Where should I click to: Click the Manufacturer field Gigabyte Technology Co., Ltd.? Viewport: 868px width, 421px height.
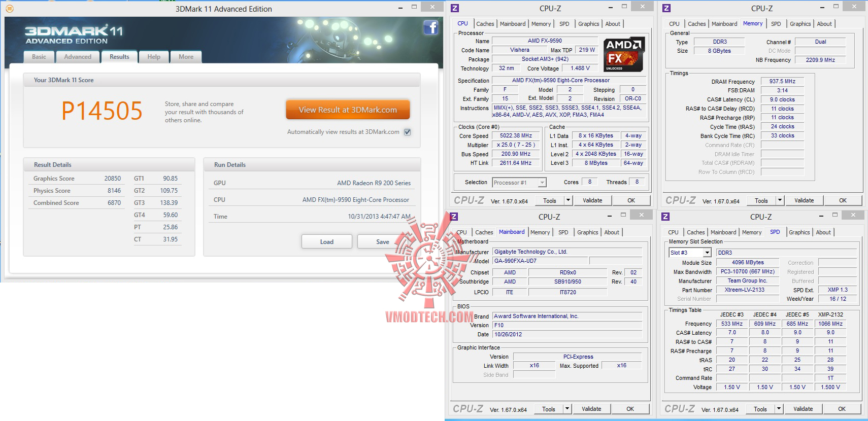[x=567, y=252]
